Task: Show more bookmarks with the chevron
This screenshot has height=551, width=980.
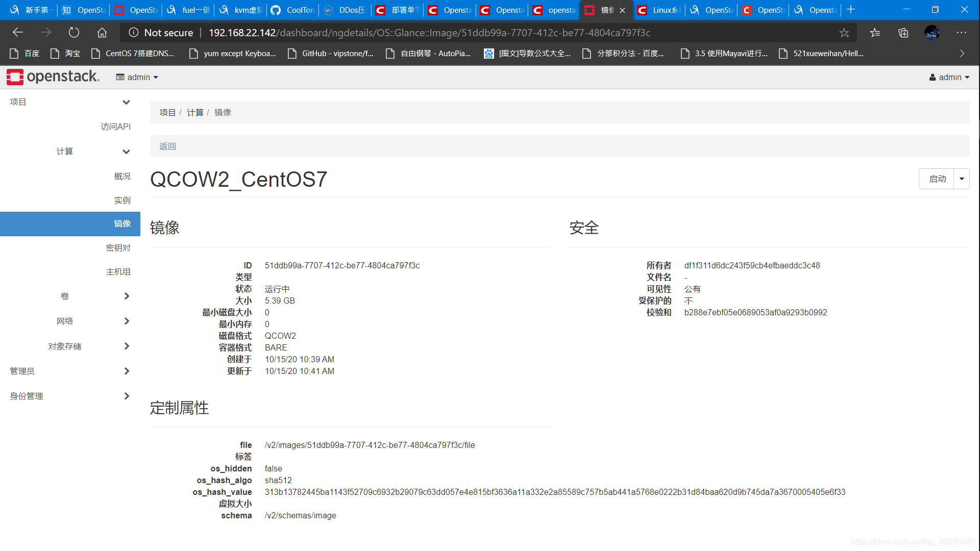Action: pos(962,53)
